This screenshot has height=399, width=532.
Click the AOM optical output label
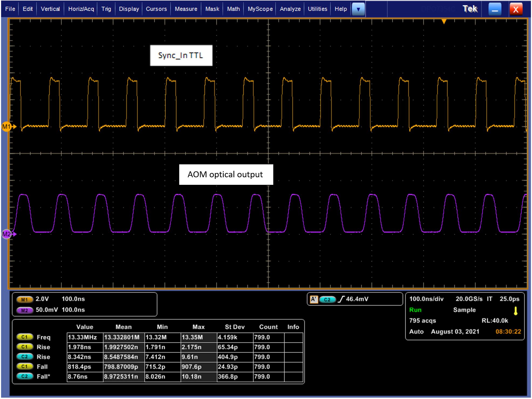(x=226, y=175)
